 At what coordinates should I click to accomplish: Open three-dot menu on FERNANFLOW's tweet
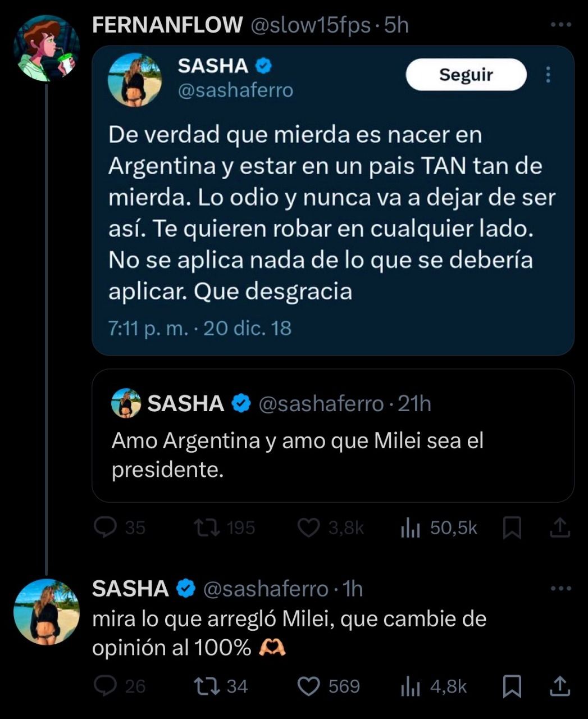click(x=560, y=25)
